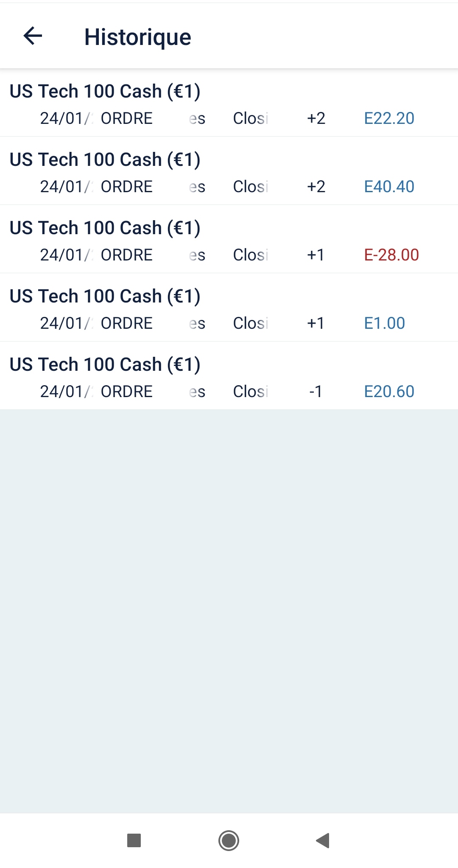The height and width of the screenshot is (868, 458).
Task: Open the trade with profit E40.40
Action: [389, 187]
